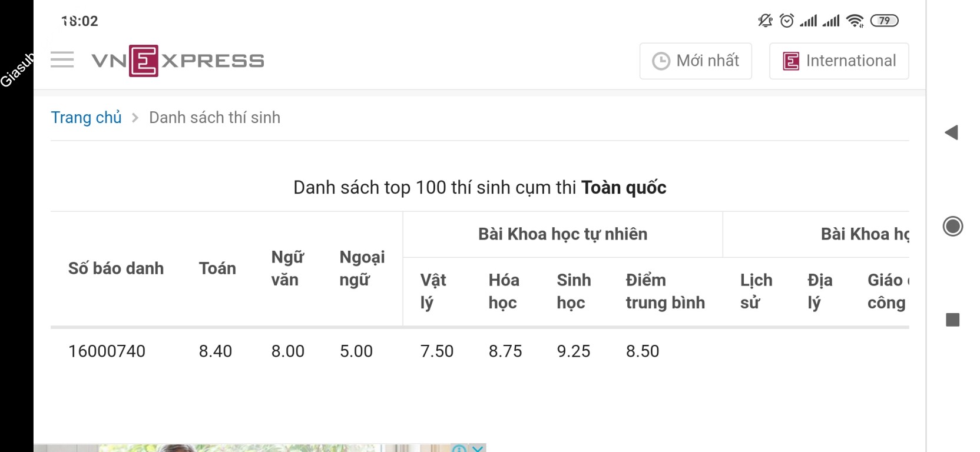Click the Bài Khoa học tự nhiên header
980x452 pixels.
click(562, 234)
